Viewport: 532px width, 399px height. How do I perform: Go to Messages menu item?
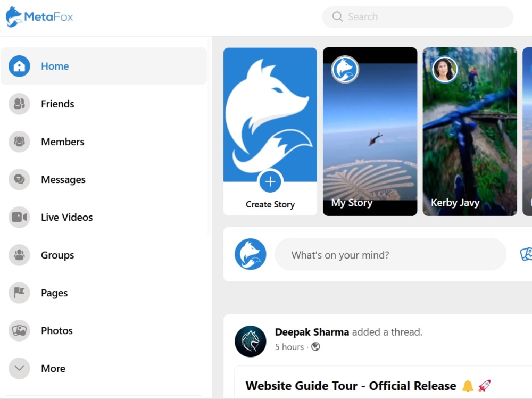[63, 179]
